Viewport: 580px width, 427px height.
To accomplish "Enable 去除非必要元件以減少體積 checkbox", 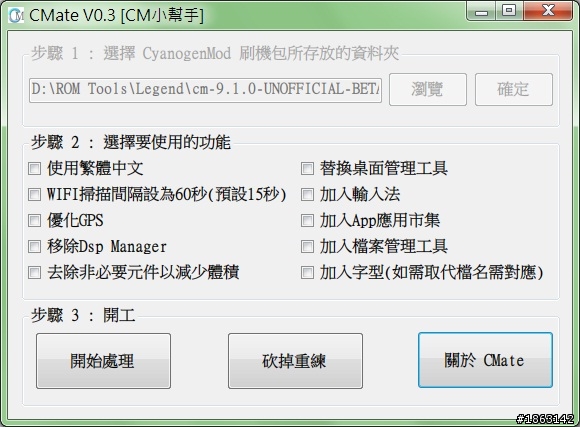I will 34,273.
